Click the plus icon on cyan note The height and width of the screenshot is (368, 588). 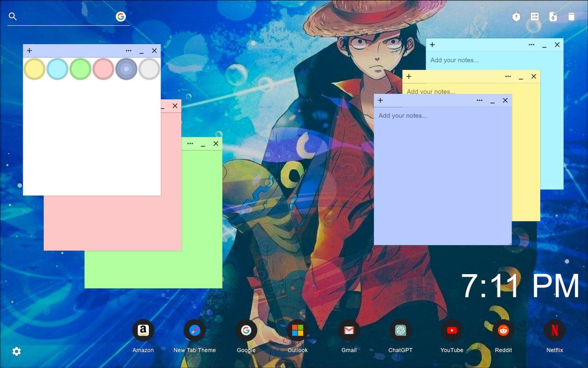tap(432, 45)
